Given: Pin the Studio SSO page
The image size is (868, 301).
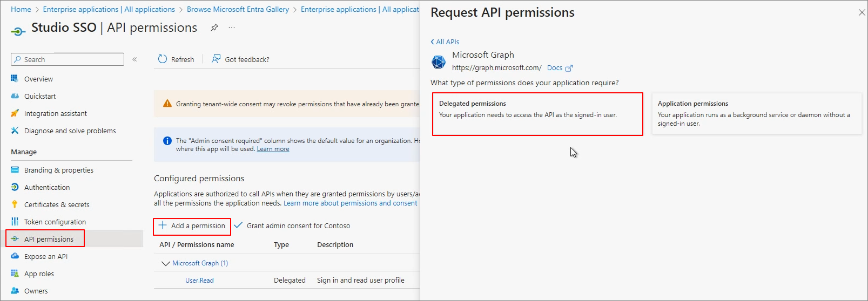Looking at the screenshot, I should [214, 28].
